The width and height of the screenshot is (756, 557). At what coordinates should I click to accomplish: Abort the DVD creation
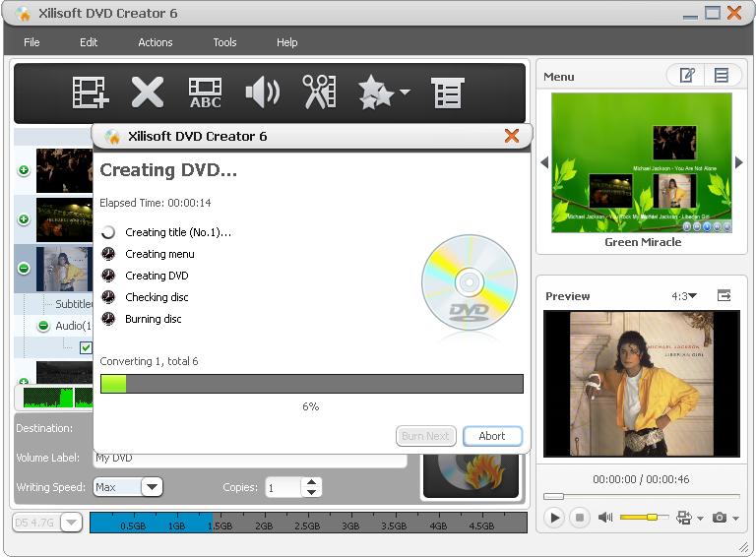(x=492, y=436)
